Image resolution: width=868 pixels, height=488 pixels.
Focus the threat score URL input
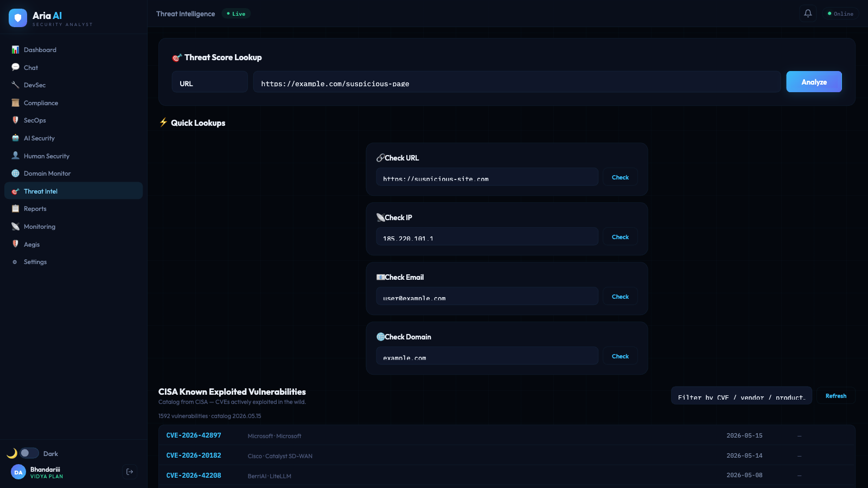tap(517, 82)
